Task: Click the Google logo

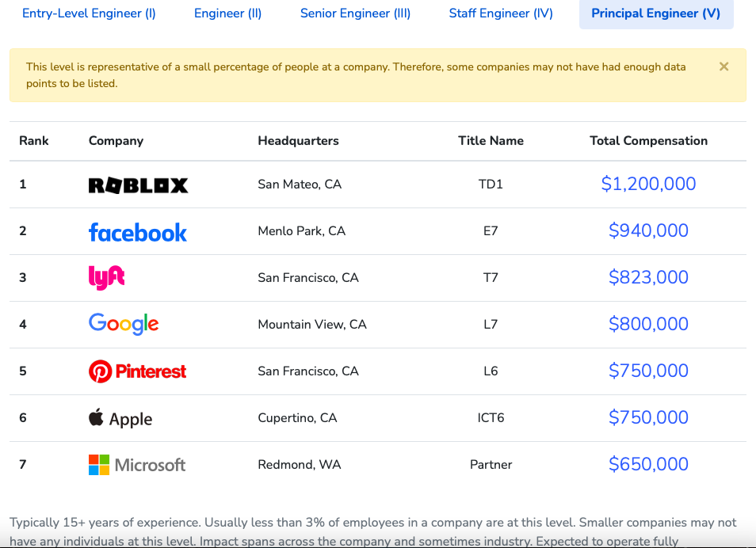Action: coord(124,324)
